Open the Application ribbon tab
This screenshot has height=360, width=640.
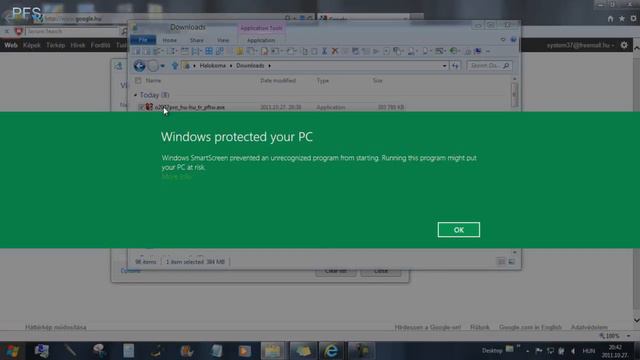(x=261, y=40)
